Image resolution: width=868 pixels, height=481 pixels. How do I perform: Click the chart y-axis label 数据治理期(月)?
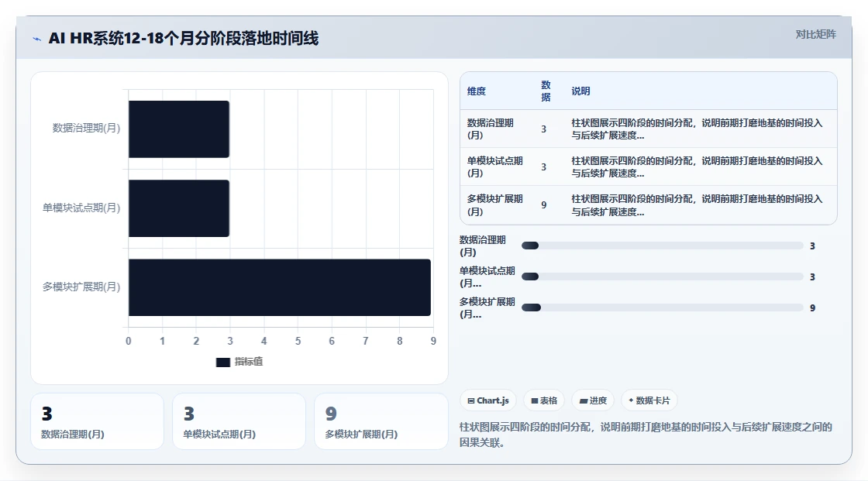pos(86,128)
